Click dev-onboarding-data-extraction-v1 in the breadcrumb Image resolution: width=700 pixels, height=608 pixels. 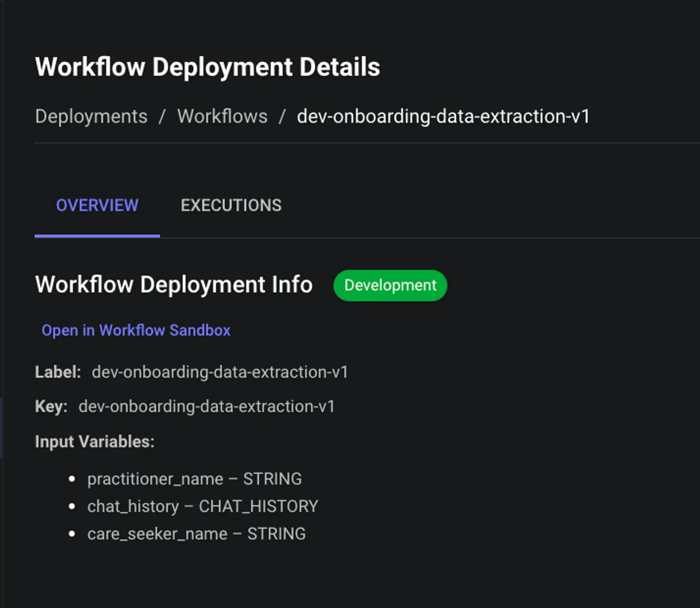click(443, 117)
